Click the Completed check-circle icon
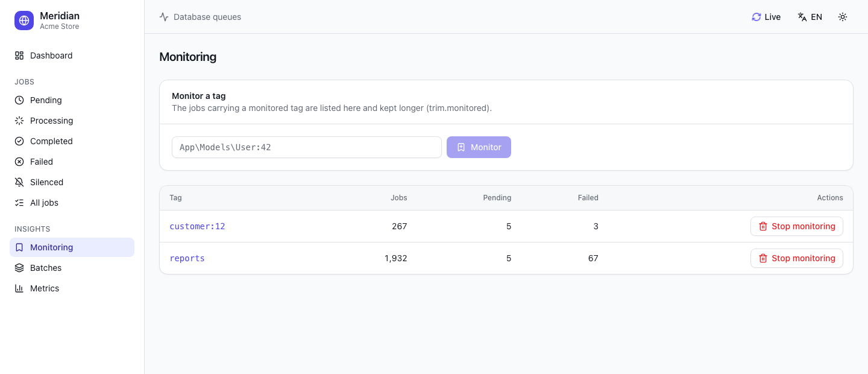 click(x=19, y=141)
